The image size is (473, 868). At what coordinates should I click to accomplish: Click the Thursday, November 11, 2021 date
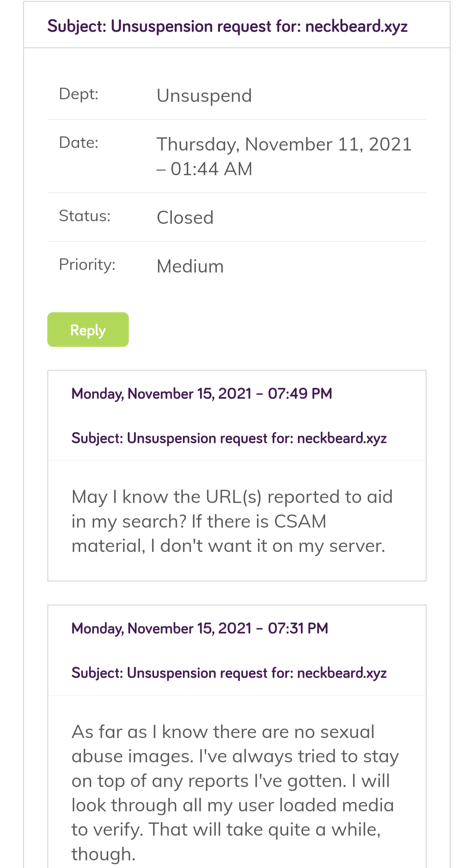(x=284, y=144)
